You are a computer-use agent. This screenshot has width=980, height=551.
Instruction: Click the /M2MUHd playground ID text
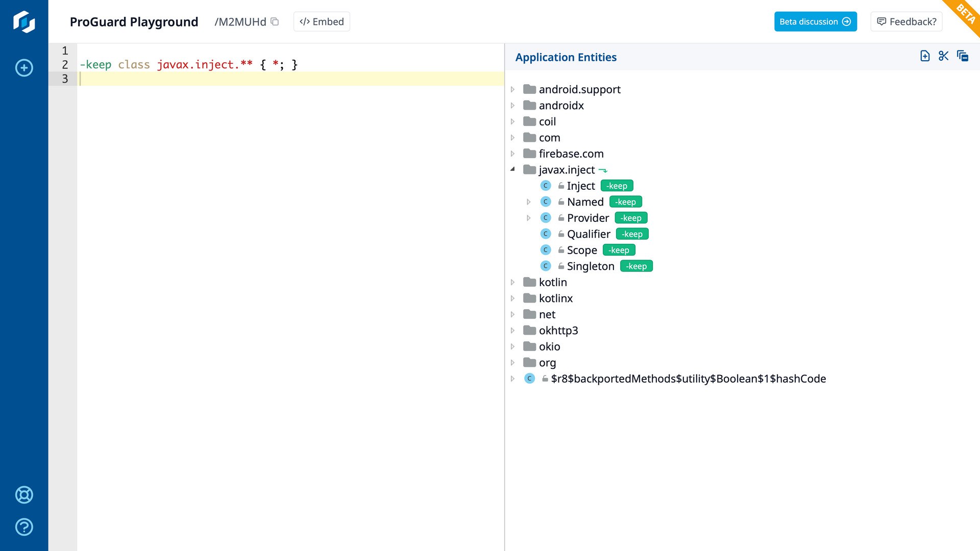coord(240,22)
